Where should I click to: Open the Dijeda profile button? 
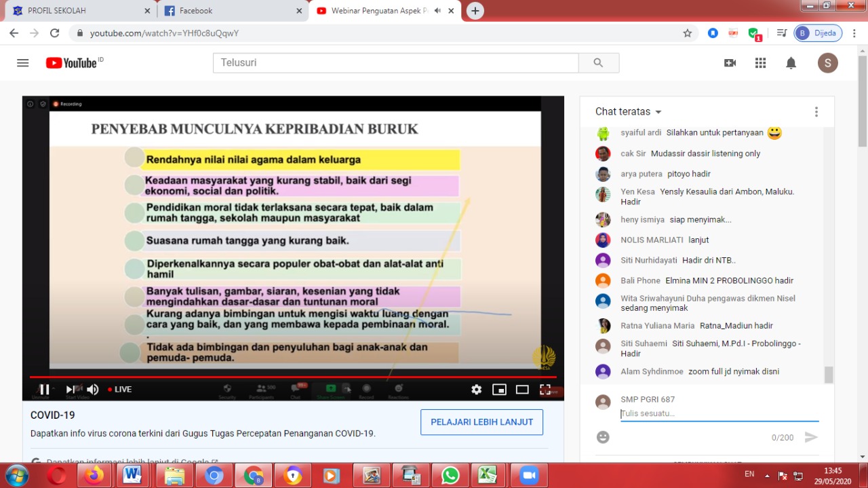818,33
